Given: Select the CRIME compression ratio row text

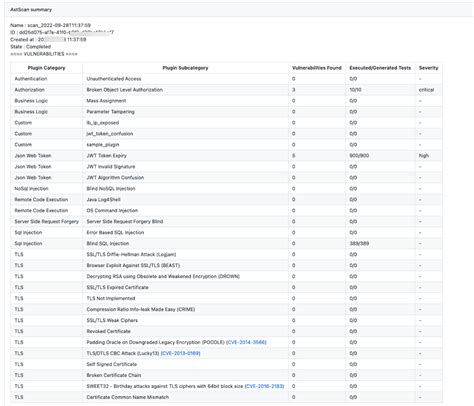Looking at the screenshot, I should click(x=141, y=310).
